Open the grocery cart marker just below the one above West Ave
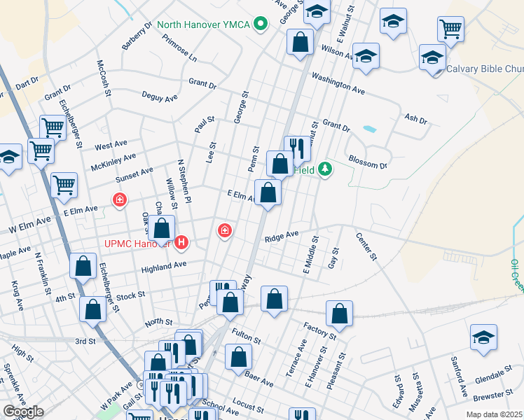Viewport: 524px width, 420px height. coord(41,153)
